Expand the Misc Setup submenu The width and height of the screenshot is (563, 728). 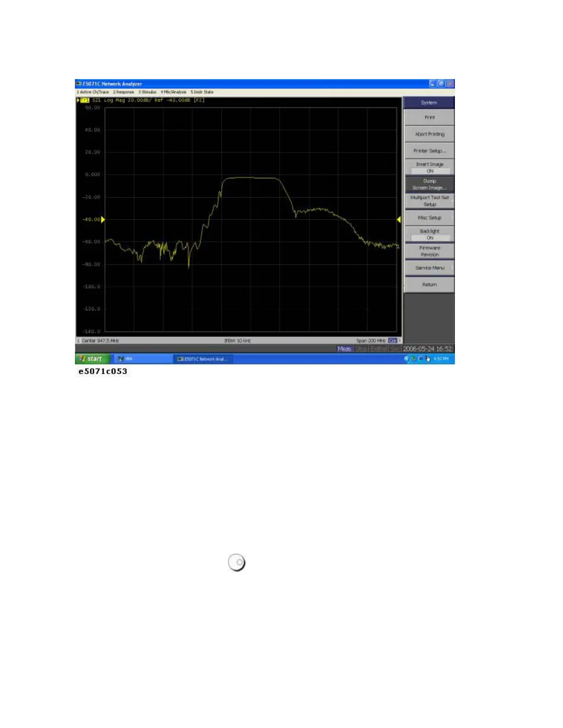tap(429, 218)
